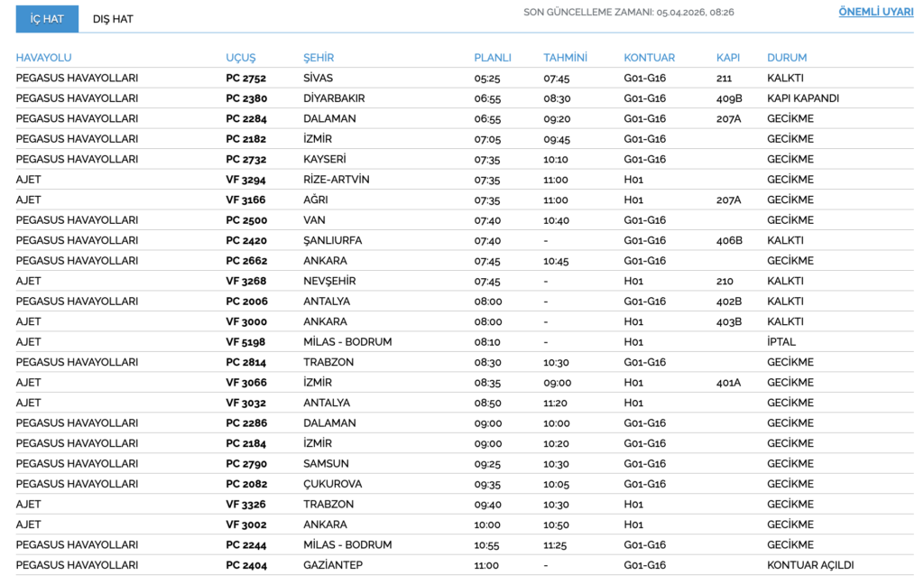
Task: Click KONTUAR AÇILDI status for Gaziantep
Action: [x=810, y=565]
